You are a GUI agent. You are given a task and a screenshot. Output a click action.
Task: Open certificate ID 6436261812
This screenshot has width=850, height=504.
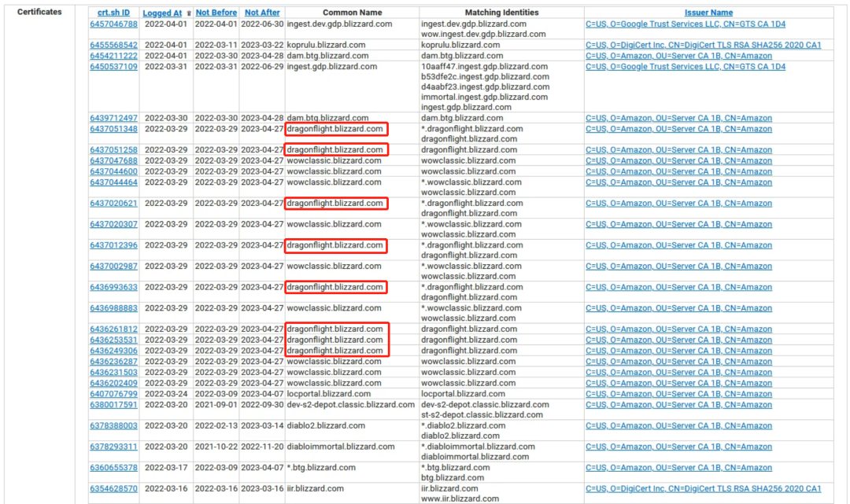coord(114,329)
